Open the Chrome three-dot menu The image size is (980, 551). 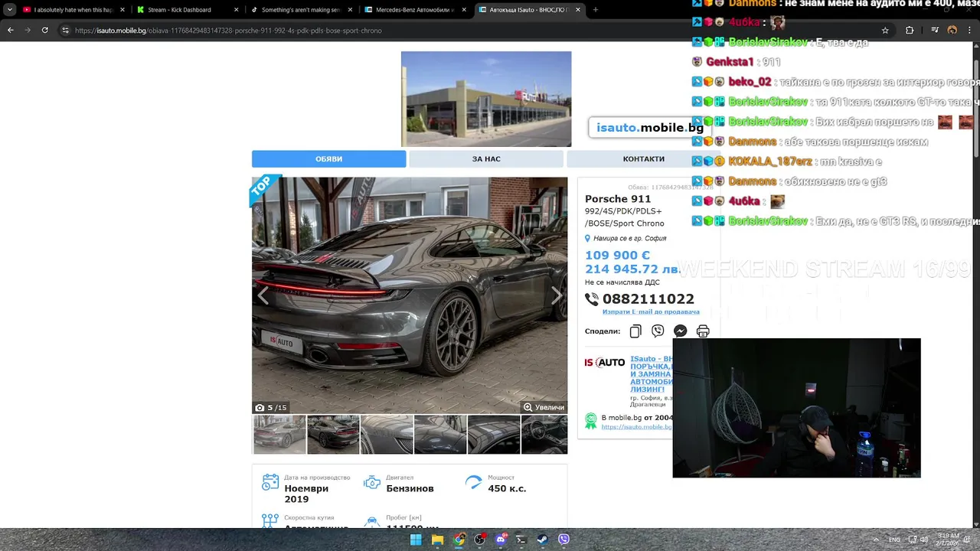[x=969, y=31]
